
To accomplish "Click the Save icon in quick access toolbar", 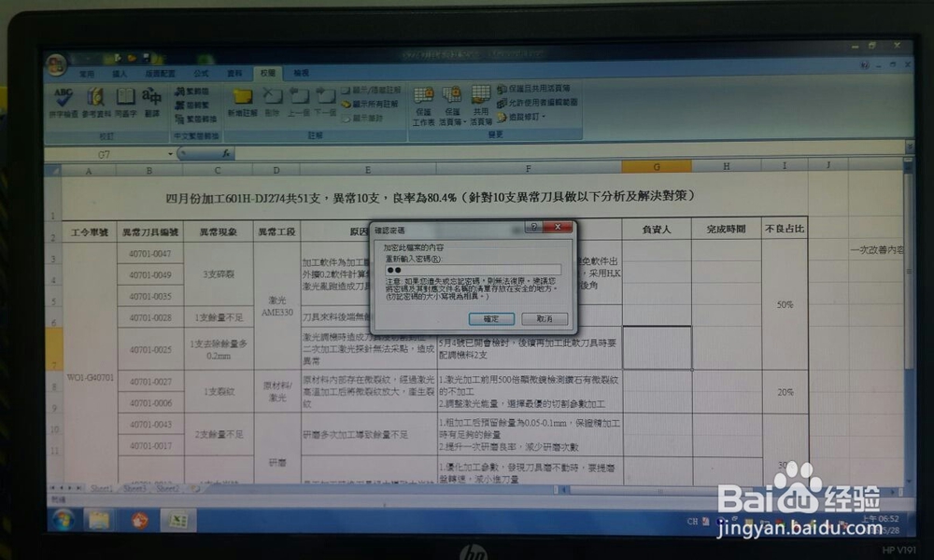I will point(146,58).
